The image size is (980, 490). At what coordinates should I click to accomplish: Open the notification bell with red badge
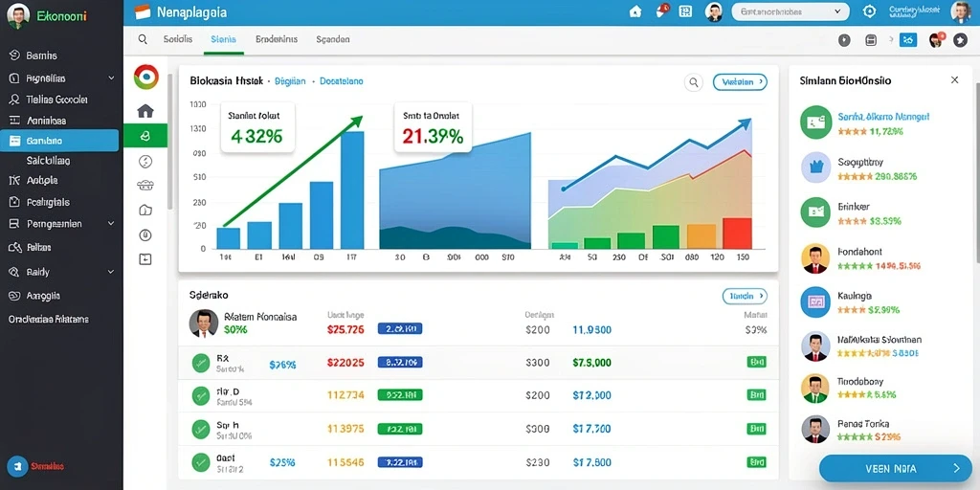662,11
